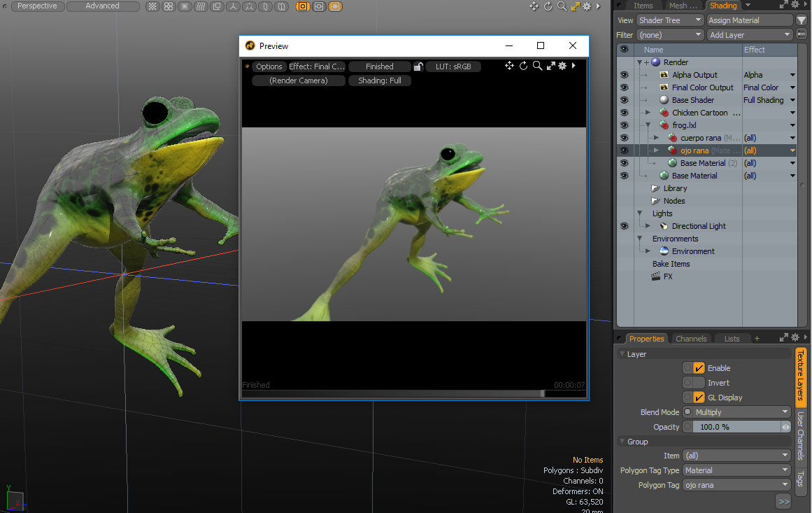Viewport: 812px width, 513px height.
Task: Click the Preview window lock icon
Action: 418,66
